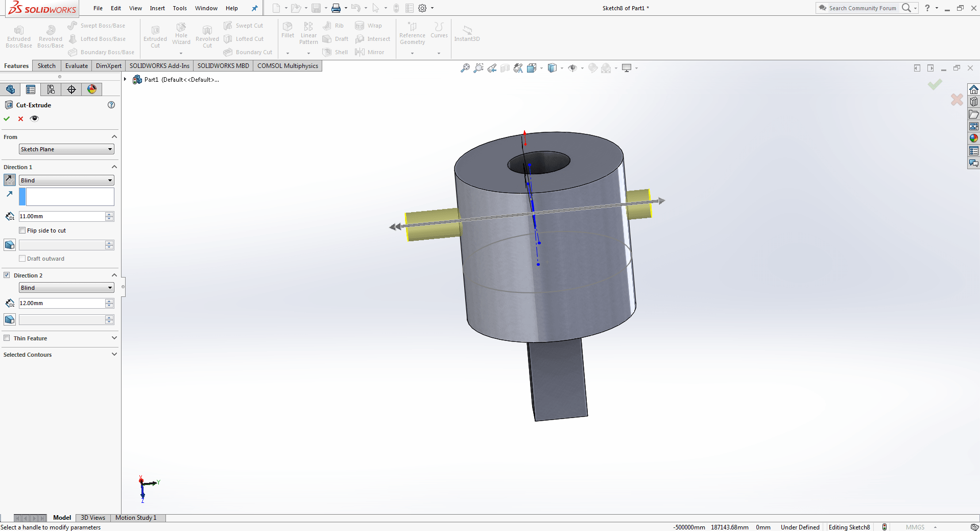
Task: Open DisplayManager color wheel tab
Action: point(92,89)
